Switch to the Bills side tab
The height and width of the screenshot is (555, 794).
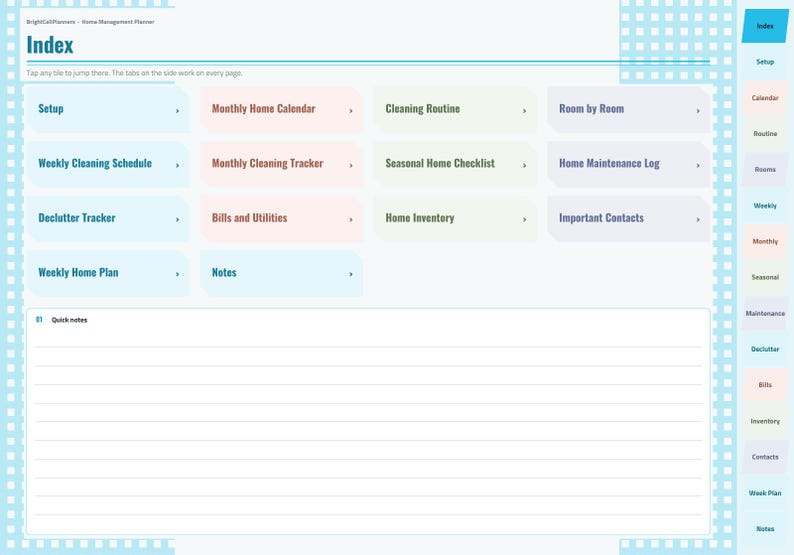point(765,385)
